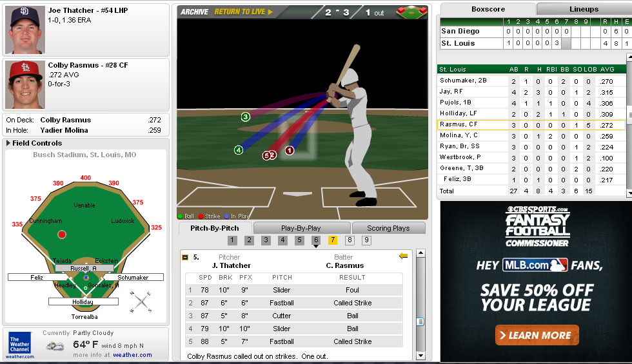Switch to the Scoring Plays tab

(x=388, y=228)
